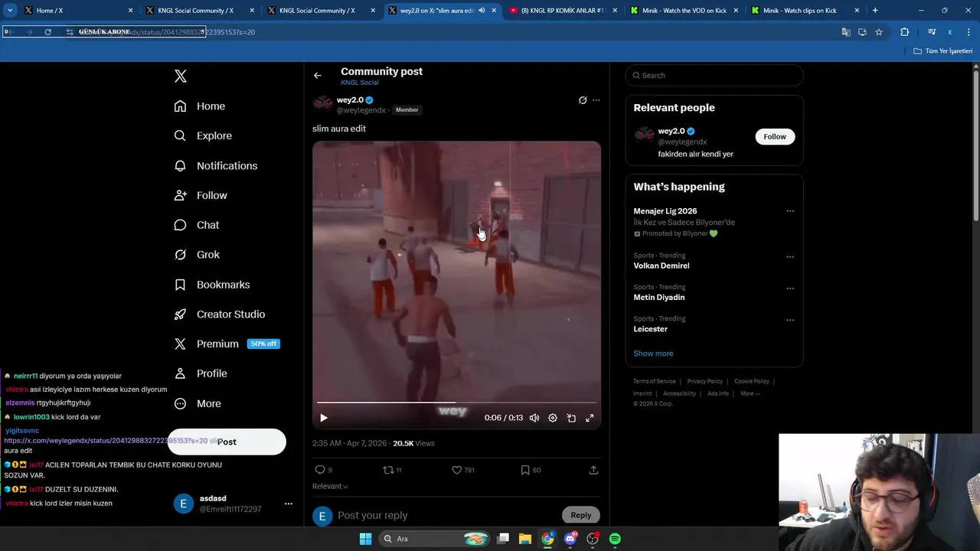Open File Explorer from the taskbar
The image size is (980, 551).
tap(525, 539)
